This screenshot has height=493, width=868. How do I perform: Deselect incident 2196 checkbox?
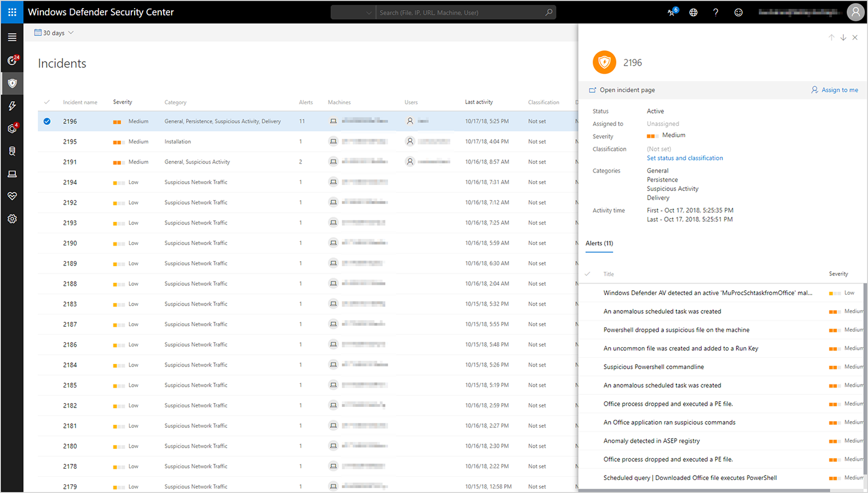coord(46,121)
